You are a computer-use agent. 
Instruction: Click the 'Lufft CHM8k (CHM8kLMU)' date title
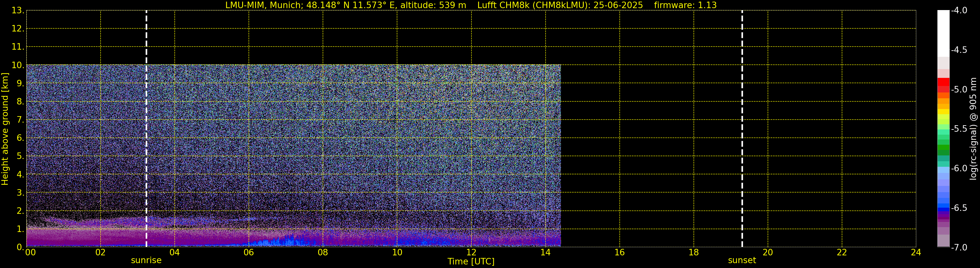[x=560, y=5]
